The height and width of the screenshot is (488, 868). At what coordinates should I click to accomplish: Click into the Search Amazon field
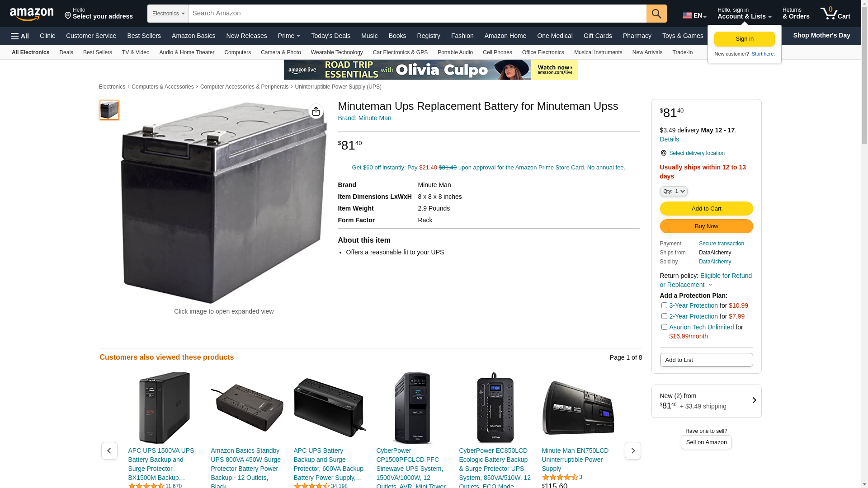[417, 14]
